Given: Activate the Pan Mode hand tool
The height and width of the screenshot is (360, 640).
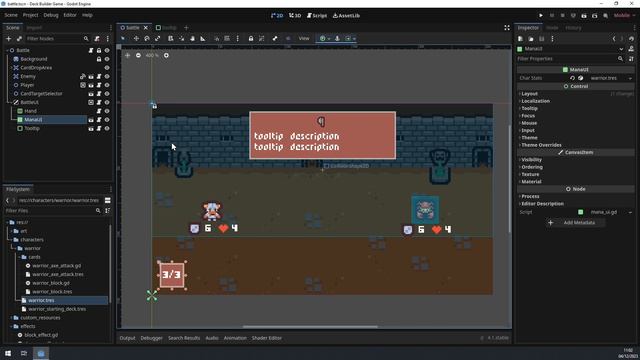Looking at the screenshot, I should pos(192,38).
